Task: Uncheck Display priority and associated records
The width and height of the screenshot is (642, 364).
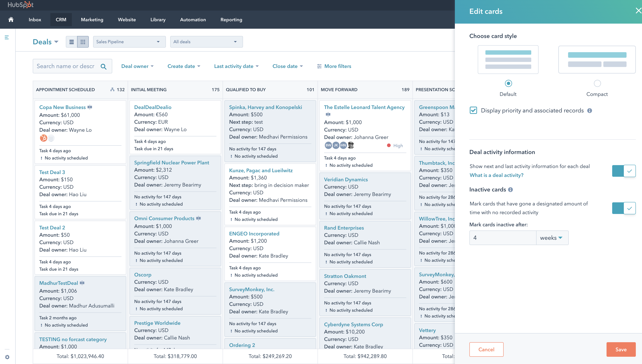Action: (473, 110)
